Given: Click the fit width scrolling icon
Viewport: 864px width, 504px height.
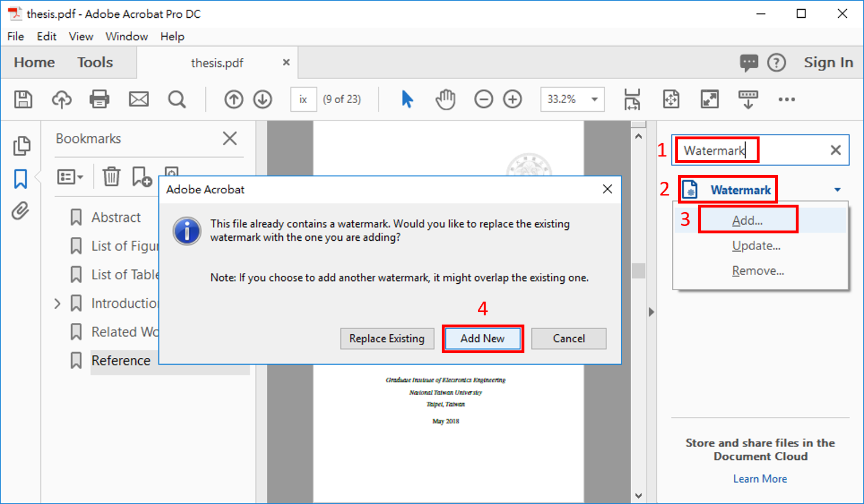Looking at the screenshot, I should coord(632,99).
